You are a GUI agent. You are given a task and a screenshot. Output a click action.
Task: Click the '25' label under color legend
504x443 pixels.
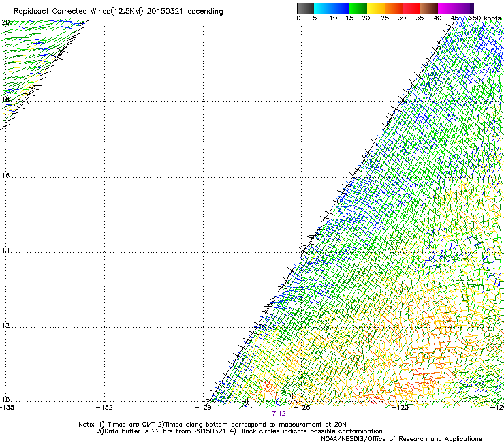tap(385, 18)
